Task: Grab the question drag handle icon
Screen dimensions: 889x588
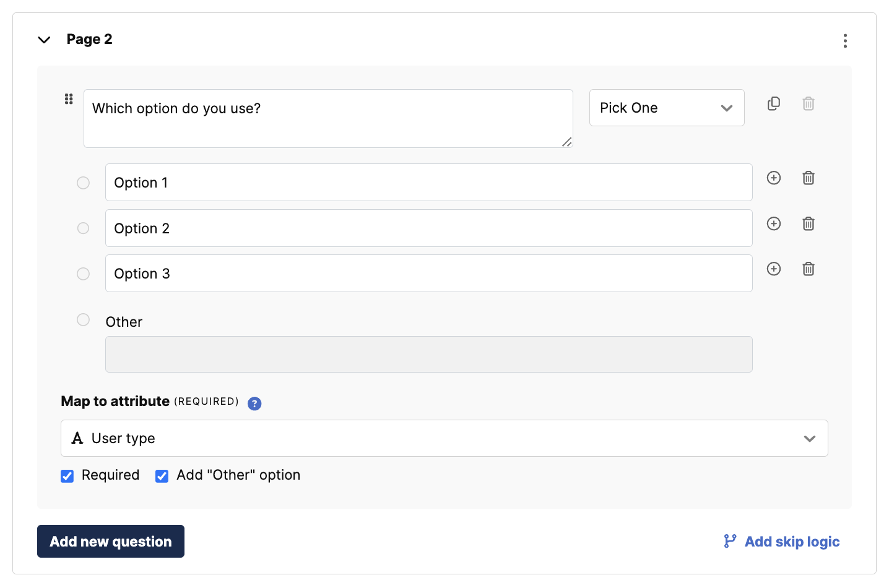Action: coord(69,99)
